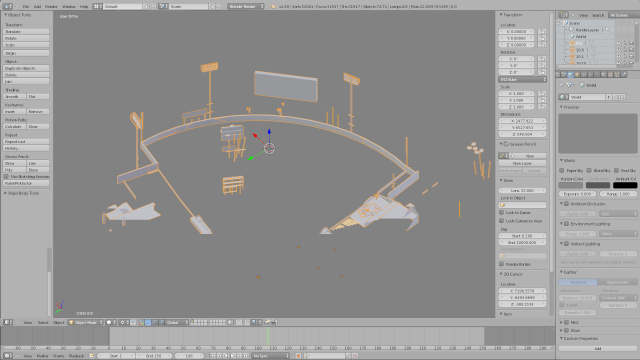Open the Object Mode dropdown
The width and height of the screenshot is (640, 360).
pyautogui.click(x=86, y=322)
